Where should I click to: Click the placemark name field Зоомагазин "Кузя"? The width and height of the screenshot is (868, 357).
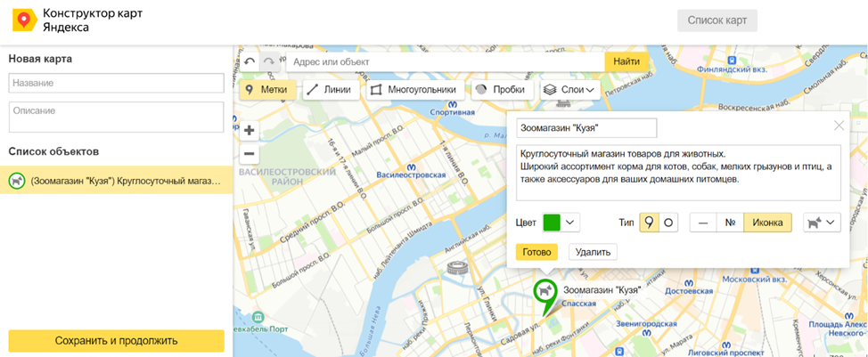586,127
